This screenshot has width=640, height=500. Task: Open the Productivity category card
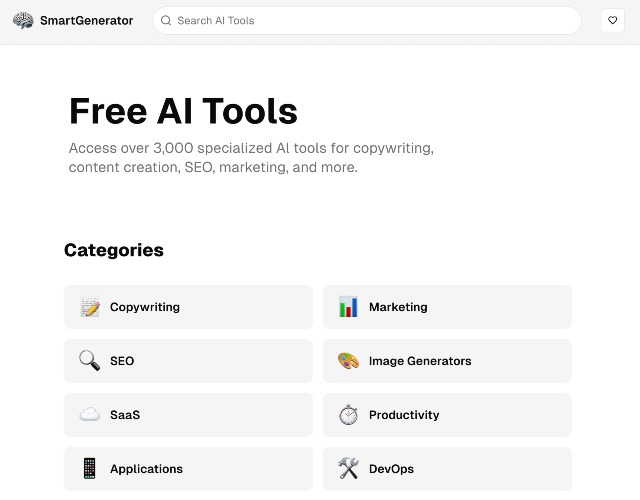click(x=447, y=415)
